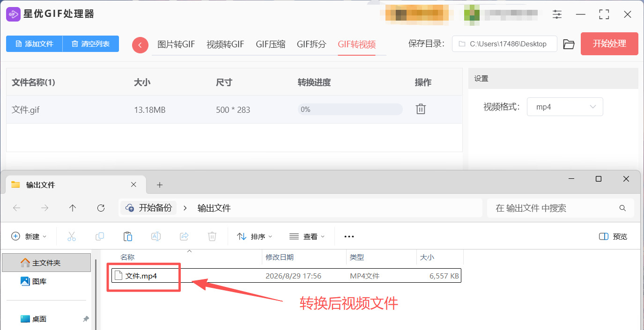Expand the 查看 view dropdown
This screenshot has width=644, height=330.
pos(307,236)
